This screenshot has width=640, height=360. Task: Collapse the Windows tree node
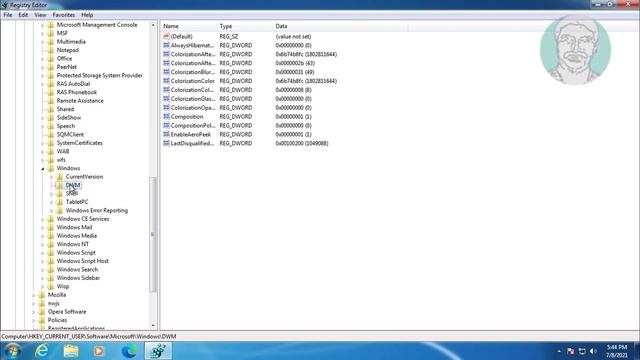42,169
